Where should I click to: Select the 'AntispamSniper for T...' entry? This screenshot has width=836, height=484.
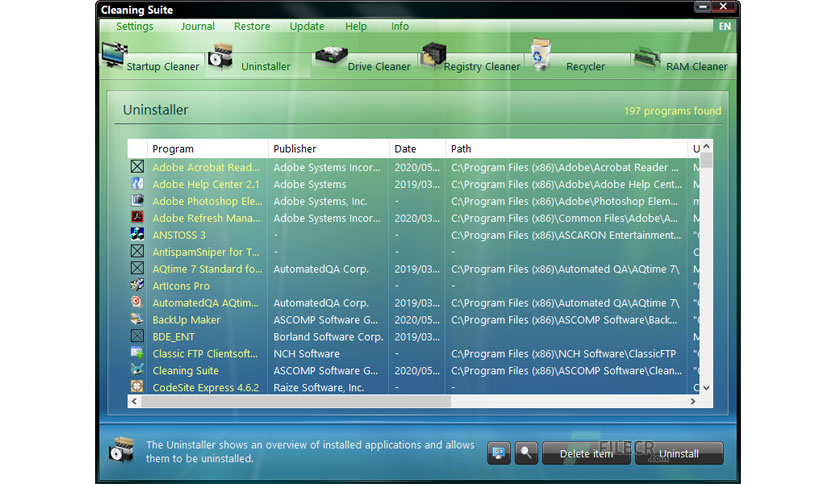click(206, 252)
